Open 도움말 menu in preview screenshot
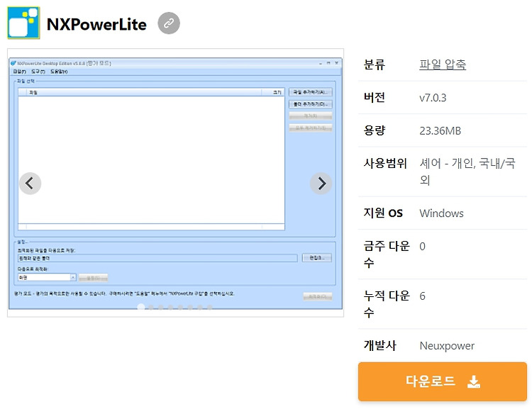 59,72
